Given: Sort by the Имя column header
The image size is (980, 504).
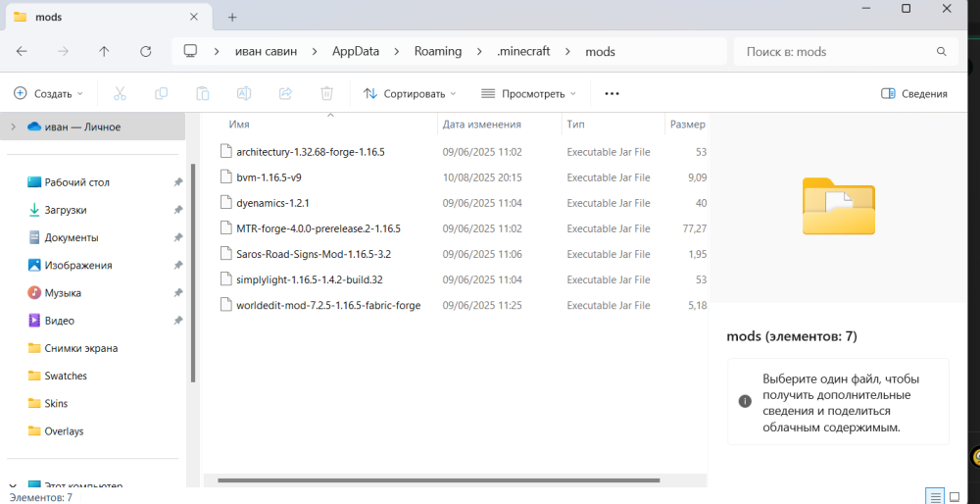Looking at the screenshot, I should pos(239,125).
